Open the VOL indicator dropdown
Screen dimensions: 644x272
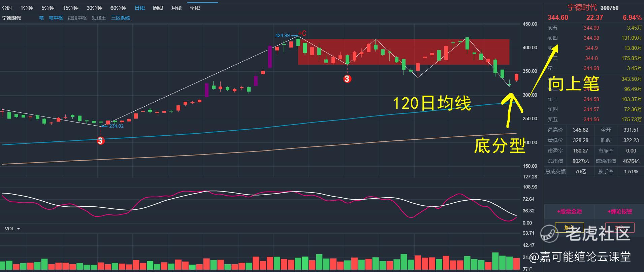[x=12, y=229]
